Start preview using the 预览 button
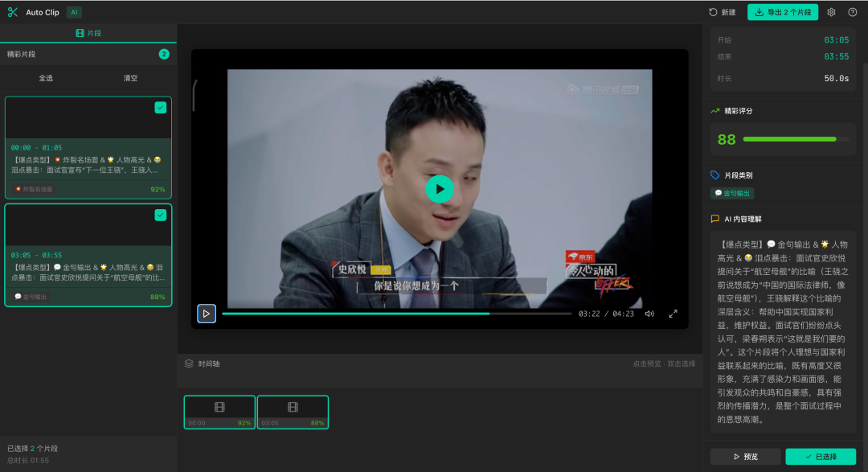Viewport: 868px width, 472px height. point(745,455)
